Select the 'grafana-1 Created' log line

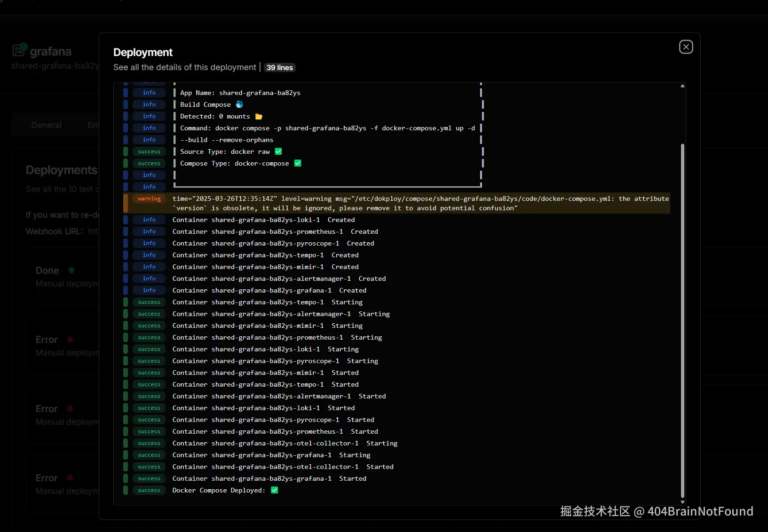[x=269, y=290]
